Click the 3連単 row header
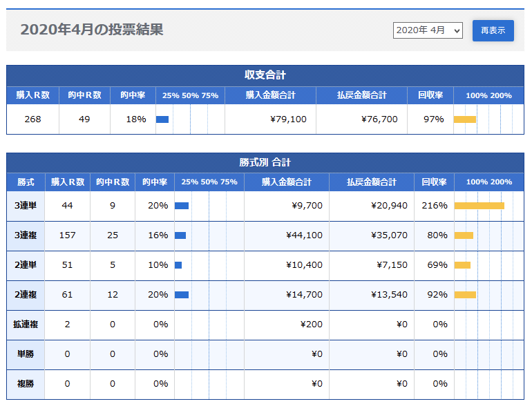Screen dimensions: 532x406 pos(26,206)
